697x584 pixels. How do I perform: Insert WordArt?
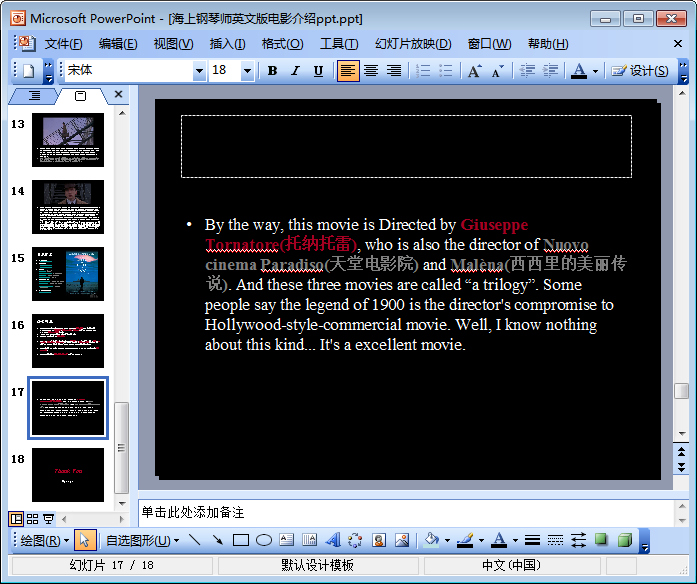point(332,540)
